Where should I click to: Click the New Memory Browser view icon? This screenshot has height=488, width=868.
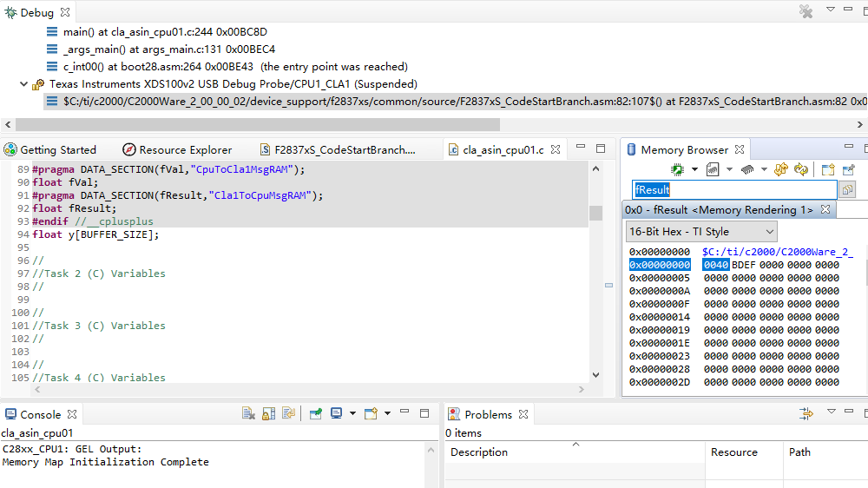tap(828, 169)
